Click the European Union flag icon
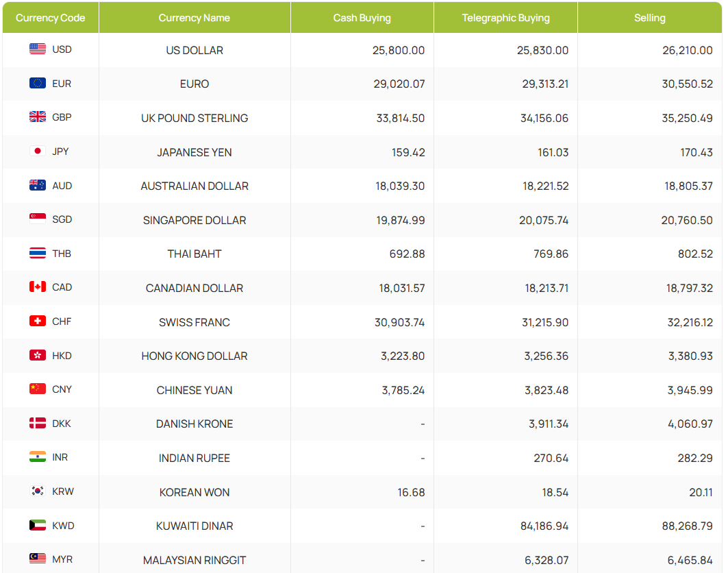 [38, 83]
